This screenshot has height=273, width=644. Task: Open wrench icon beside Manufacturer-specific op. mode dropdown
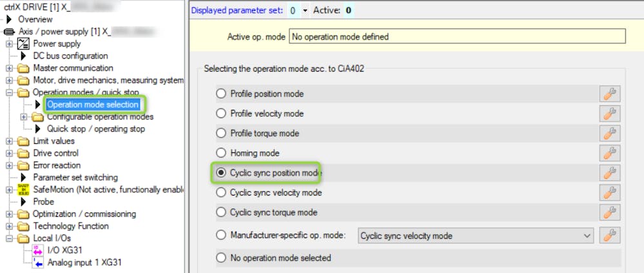point(609,236)
